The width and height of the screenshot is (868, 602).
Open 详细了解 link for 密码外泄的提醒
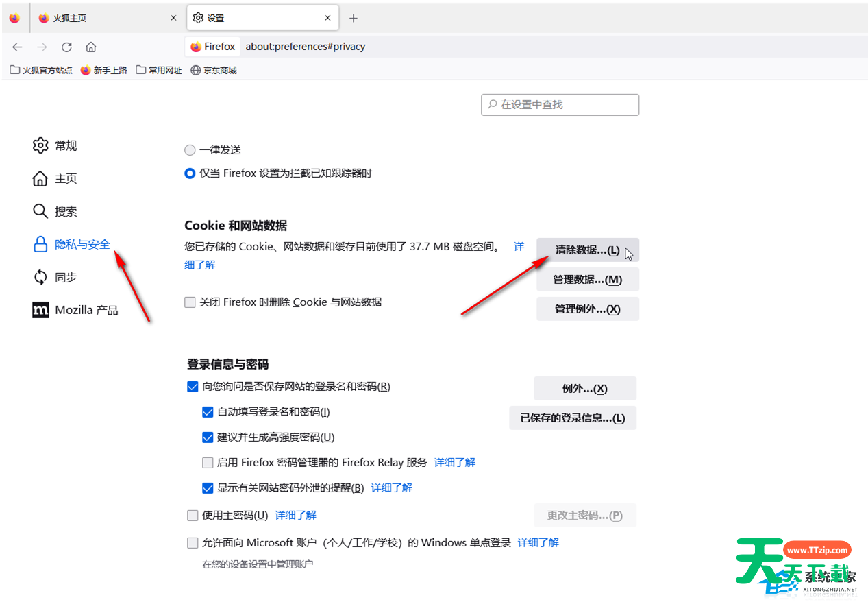392,488
